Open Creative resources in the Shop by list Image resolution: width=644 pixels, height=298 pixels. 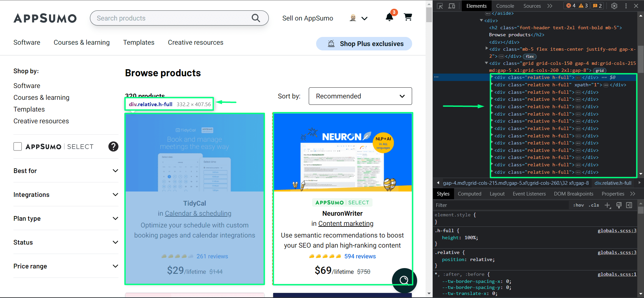(41, 121)
